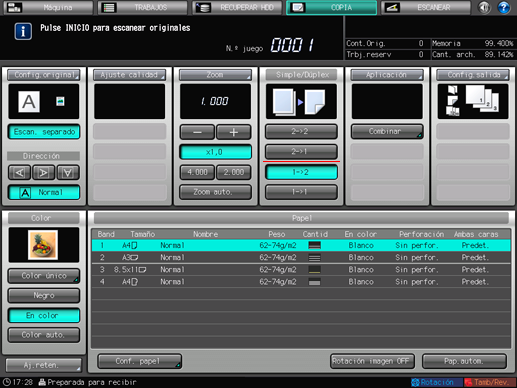The width and height of the screenshot is (517, 388).
Task: Click the clock icon in status bar
Action: point(6,382)
